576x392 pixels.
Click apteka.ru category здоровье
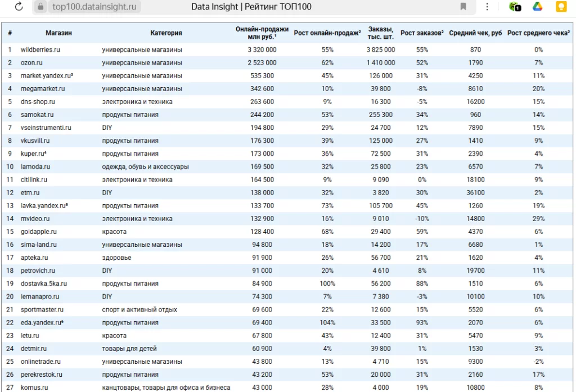pyautogui.click(x=116, y=258)
